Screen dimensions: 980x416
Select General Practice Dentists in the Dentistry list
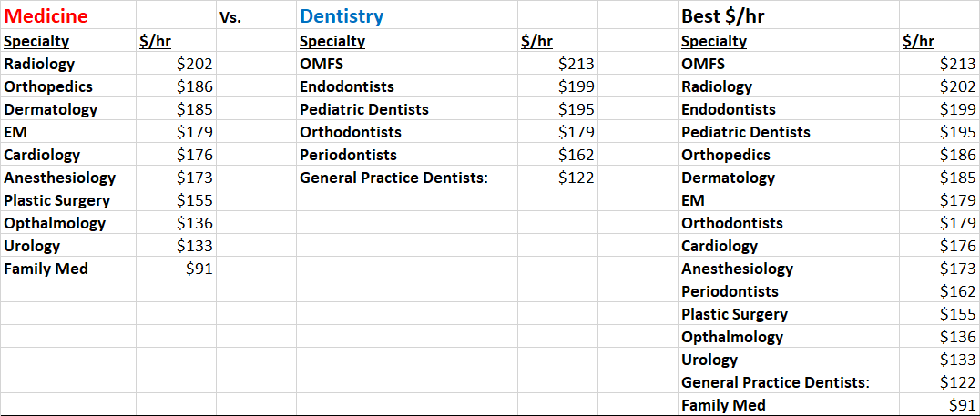point(393,178)
